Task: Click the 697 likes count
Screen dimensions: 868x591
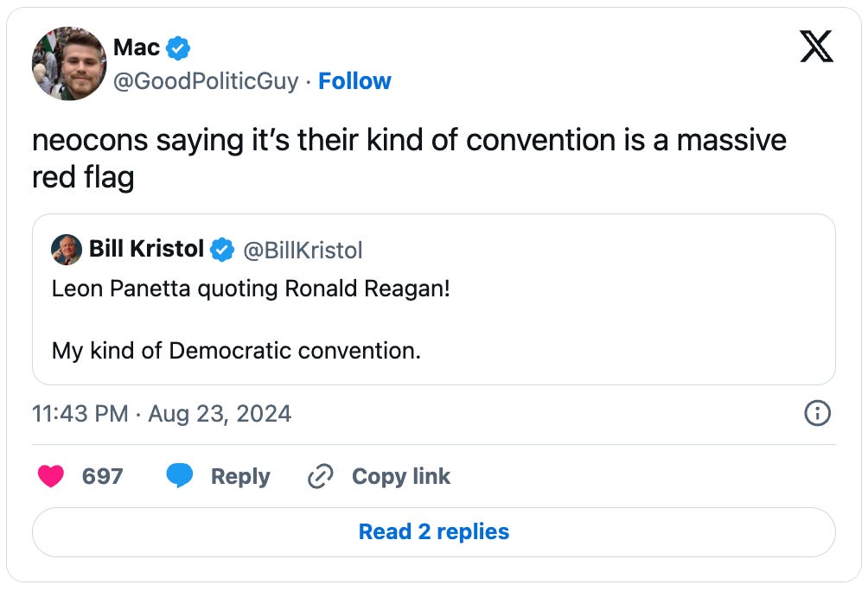Action: (102, 476)
